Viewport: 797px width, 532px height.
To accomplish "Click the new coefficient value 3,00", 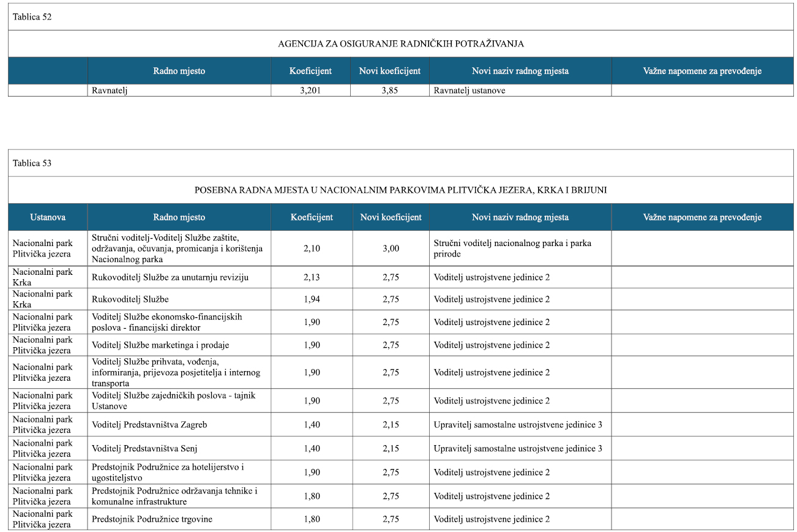I will [391, 249].
